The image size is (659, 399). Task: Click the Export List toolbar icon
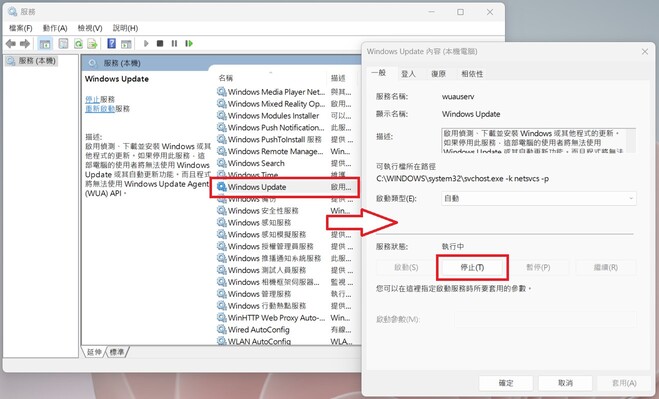pyautogui.click(x=92, y=43)
